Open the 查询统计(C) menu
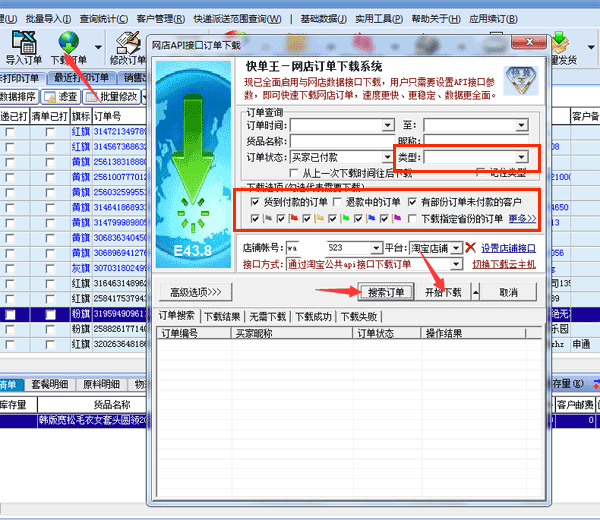Screen dimensions: 600x520 click(x=104, y=19)
